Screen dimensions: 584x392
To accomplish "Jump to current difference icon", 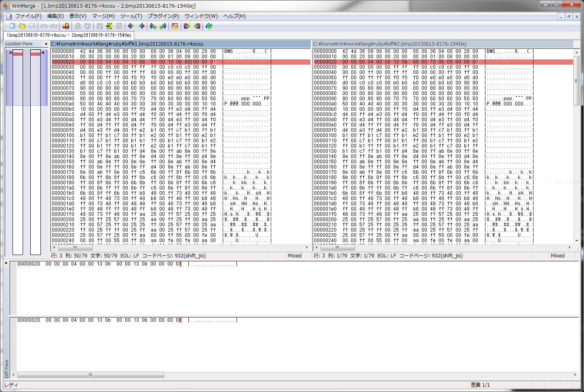I will (110, 26).
